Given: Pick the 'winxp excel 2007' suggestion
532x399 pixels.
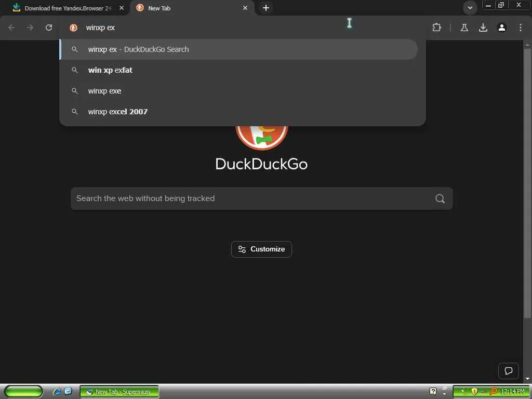Looking at the screenshot, I should pos(243,112).
